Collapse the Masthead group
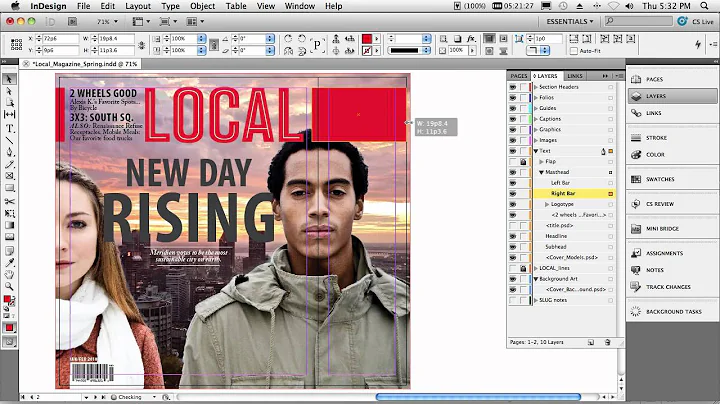720x404 pixels. (541, 172)
